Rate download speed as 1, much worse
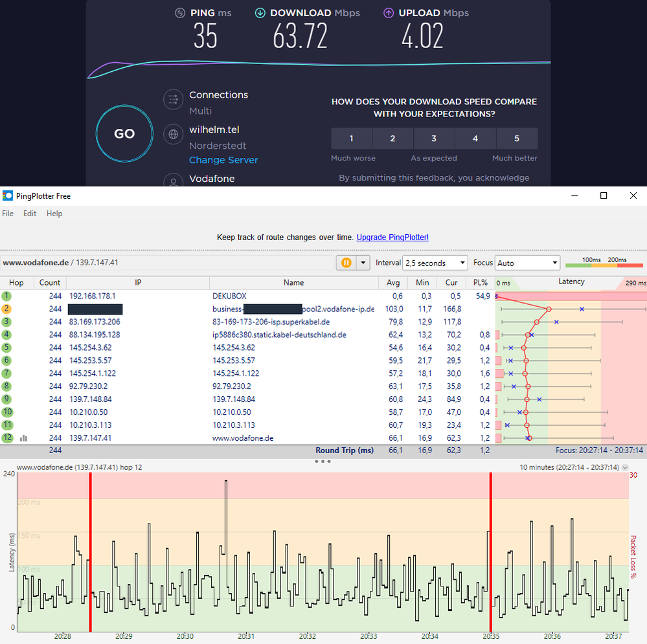The height and width of the screenshot is (644, 647). (351, 139)
